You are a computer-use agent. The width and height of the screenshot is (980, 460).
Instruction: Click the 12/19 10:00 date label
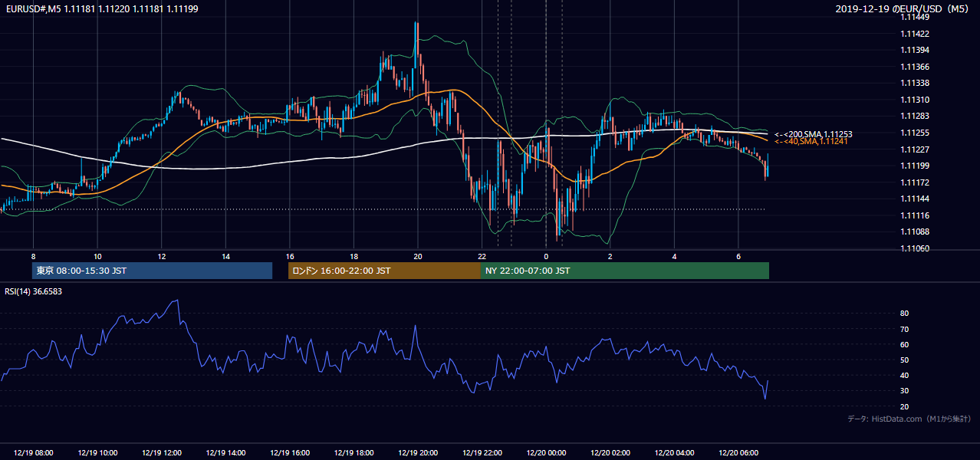click(x=97, y=453)
